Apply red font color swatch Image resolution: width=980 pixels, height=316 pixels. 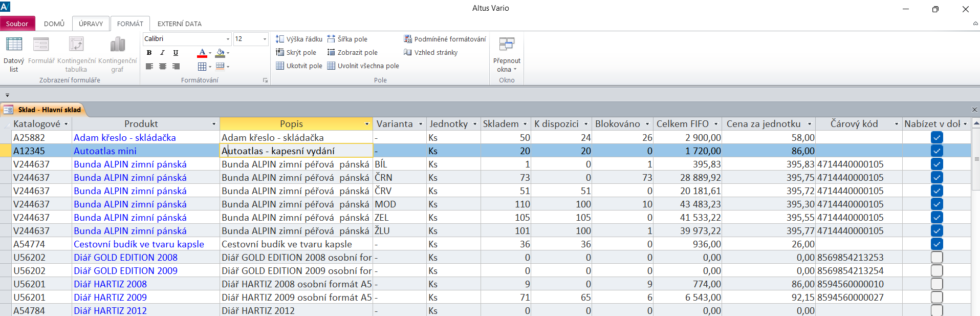[x=202, y=53]
